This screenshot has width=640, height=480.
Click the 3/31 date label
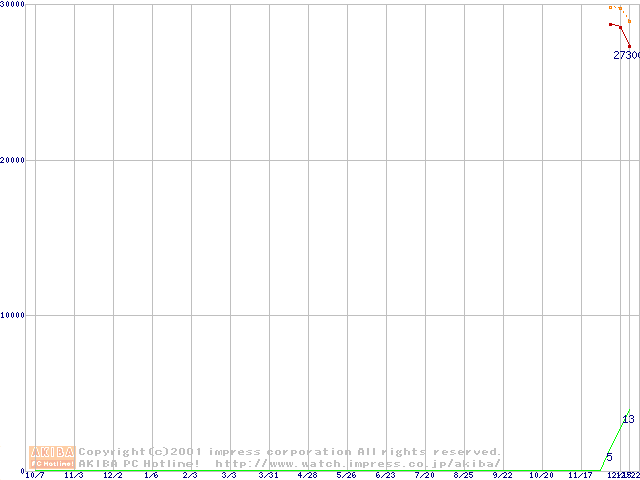pyautogui.click(x=268, y=476)
